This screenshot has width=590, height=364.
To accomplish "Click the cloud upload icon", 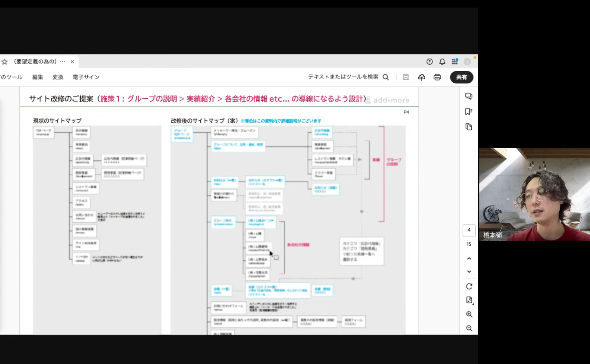I will tap(422, 77).
